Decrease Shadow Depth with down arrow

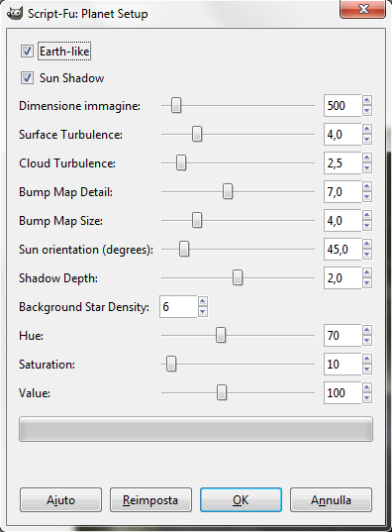pos(367,283)
